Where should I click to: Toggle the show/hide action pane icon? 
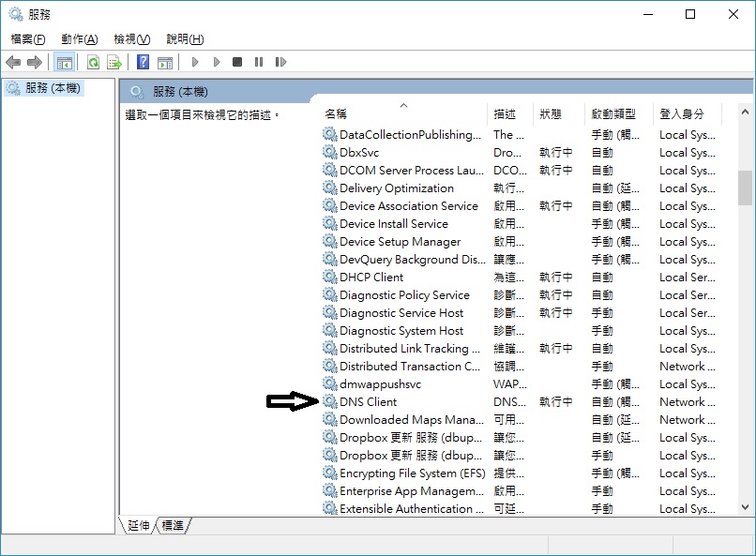pos(165,62)
